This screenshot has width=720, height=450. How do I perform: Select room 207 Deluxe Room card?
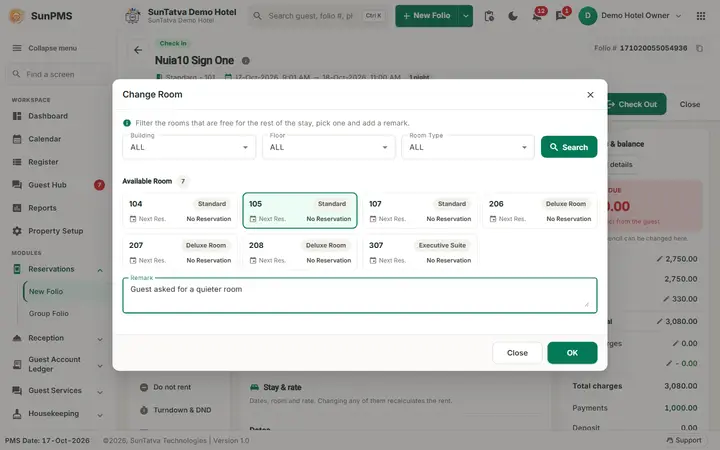click(x=180, y=252)
